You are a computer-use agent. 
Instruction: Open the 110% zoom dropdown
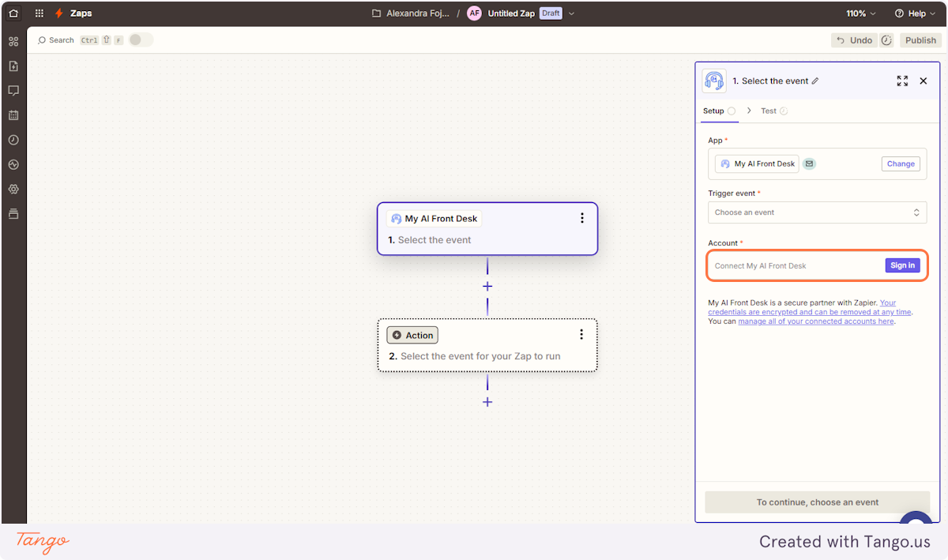pyautogui.click(x=861, y=13)
